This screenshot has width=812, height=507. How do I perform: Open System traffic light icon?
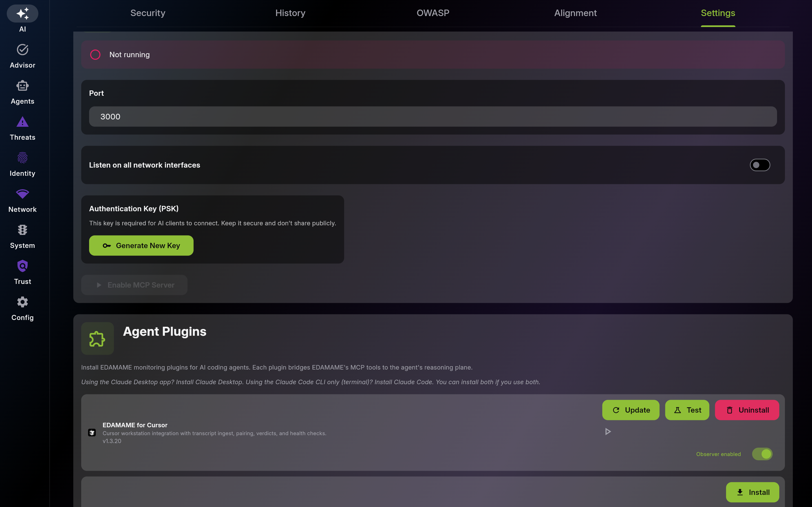click(23, 230)
